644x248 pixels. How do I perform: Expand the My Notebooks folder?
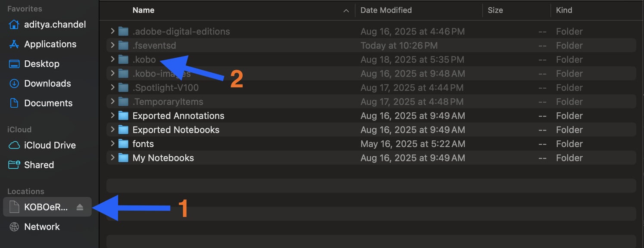pyautogui.click(x=113, y=158)
